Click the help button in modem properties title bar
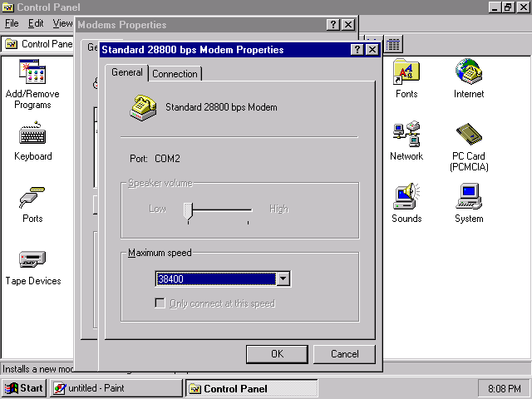 point(357,50)
